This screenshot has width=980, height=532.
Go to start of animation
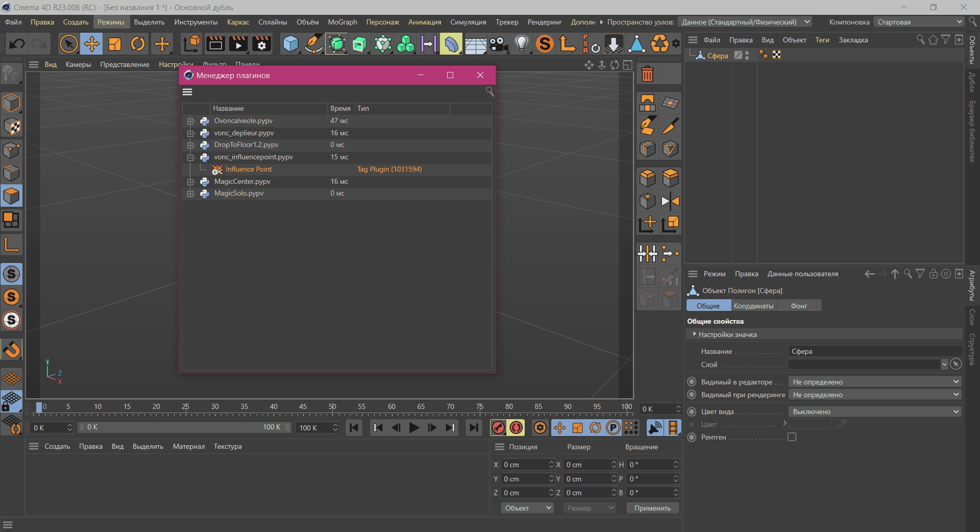tap(354, 428)
